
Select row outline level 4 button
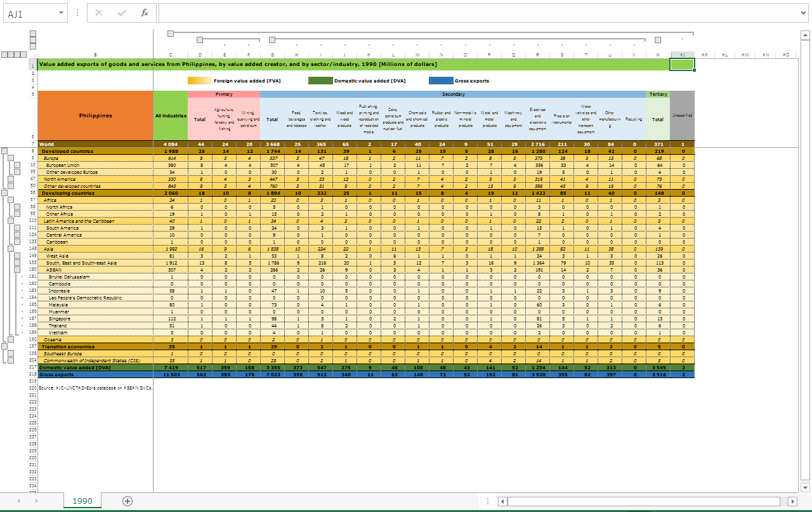[24, 55]
